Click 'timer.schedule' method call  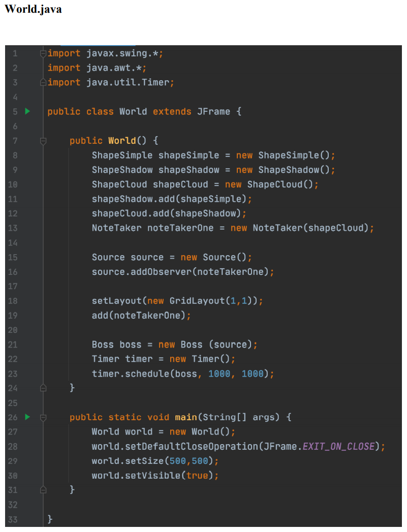pos(131,374)
